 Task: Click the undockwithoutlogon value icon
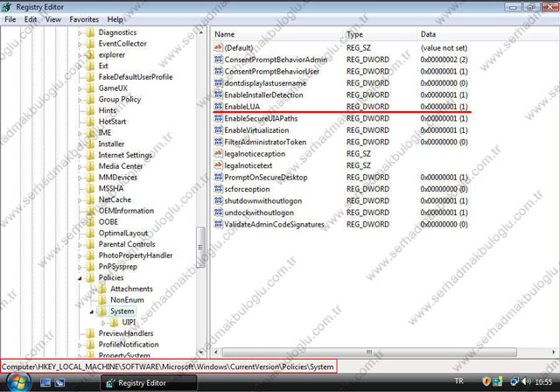coord(218,213)
